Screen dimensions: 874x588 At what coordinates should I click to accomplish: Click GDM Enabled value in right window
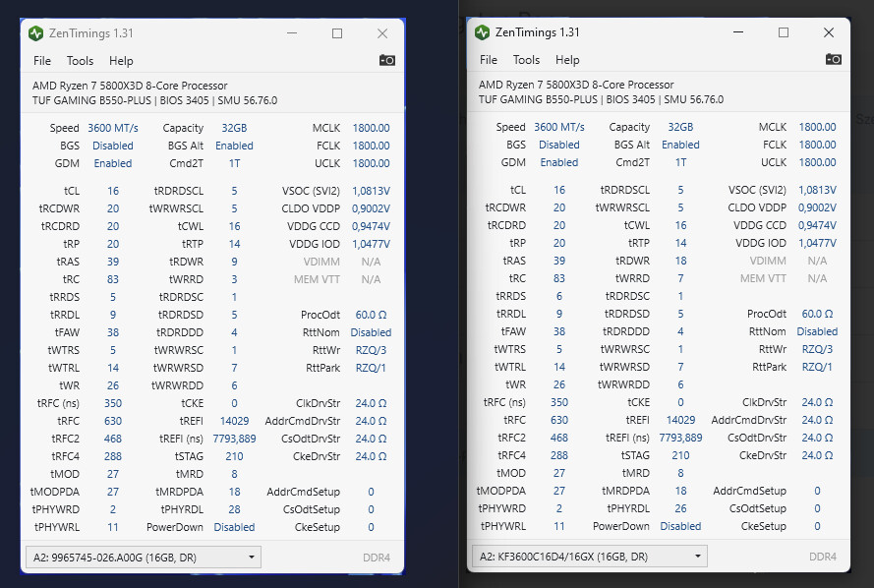click(x=559, y=162)
